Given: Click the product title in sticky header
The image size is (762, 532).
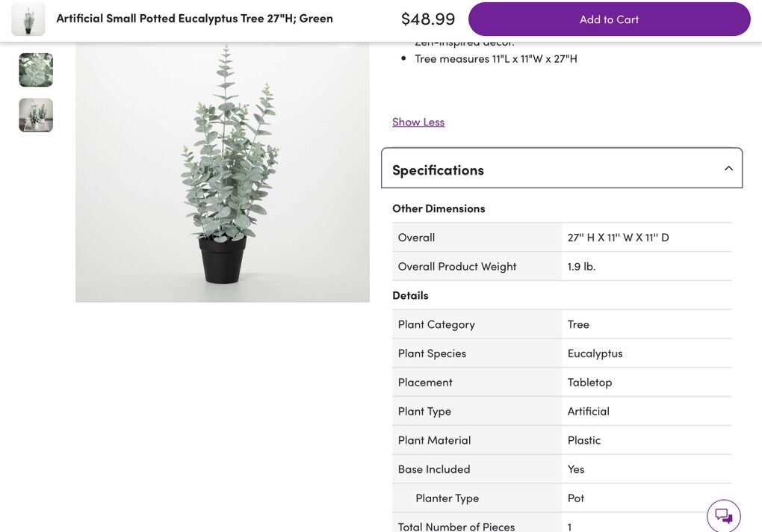Looking at the screenshot, I should click(x=194, y=18).
